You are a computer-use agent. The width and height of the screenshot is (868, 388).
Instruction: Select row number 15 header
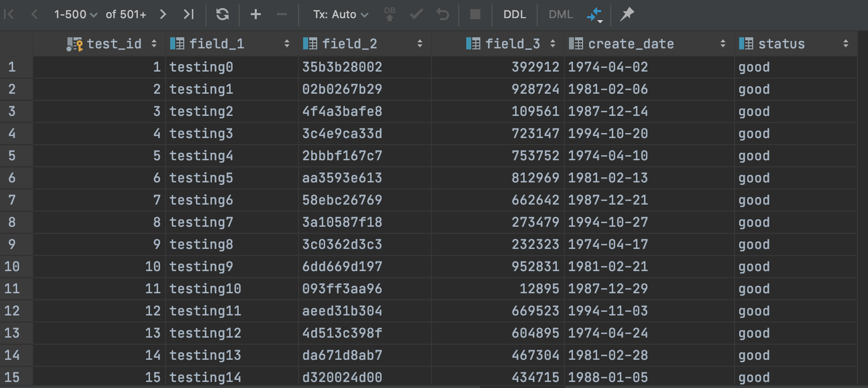pos(16,377)
